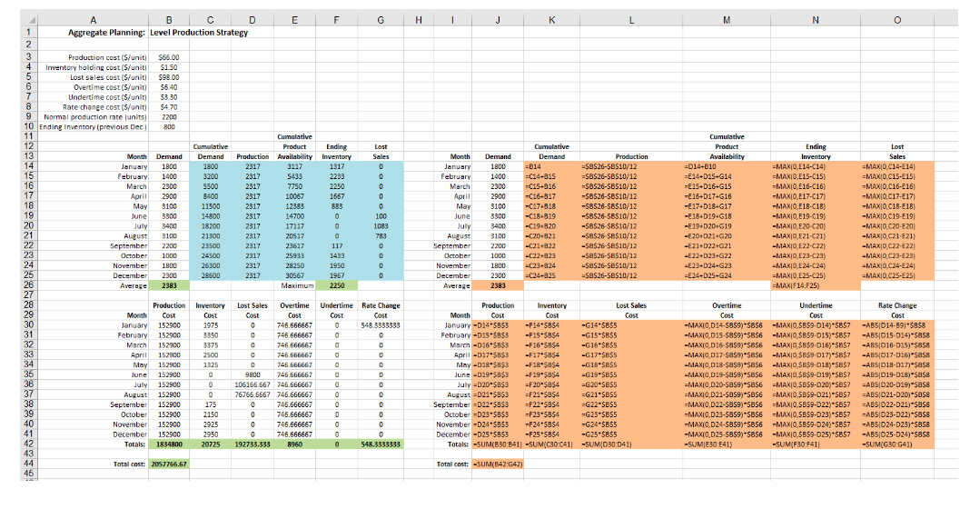Image resolution: width=980 pixels, height=509 pixels.
Task: Select row 44 header
Action: (28, 464)
